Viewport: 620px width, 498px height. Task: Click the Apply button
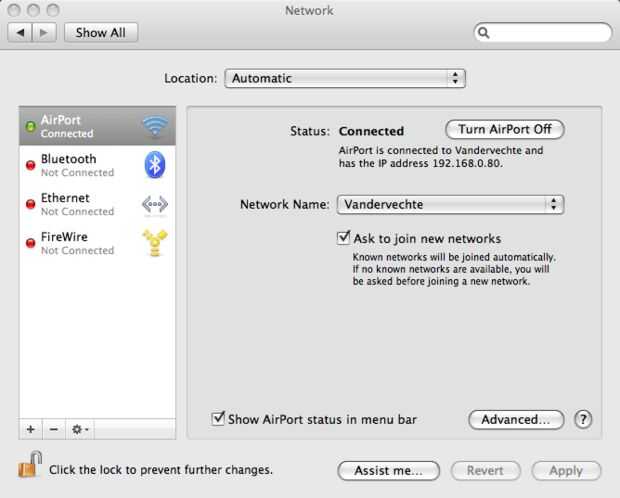tap(566, 471)
